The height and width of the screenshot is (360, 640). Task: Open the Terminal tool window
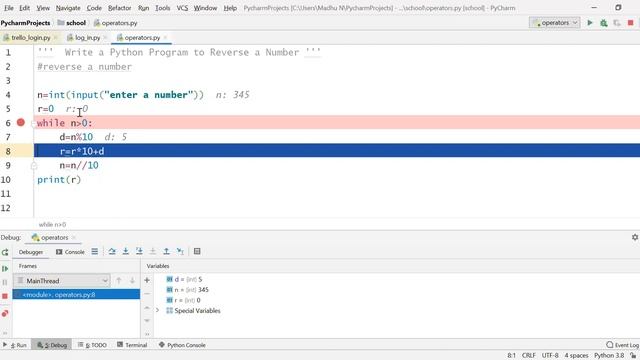132,345
